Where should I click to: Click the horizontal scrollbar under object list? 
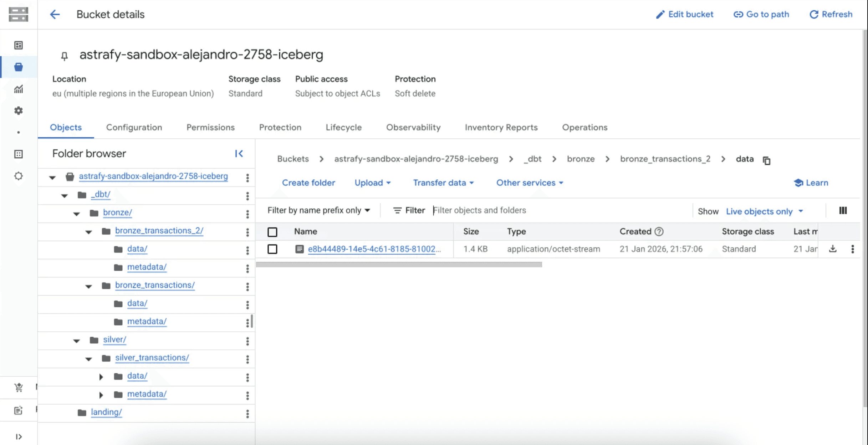click(399, 265)
